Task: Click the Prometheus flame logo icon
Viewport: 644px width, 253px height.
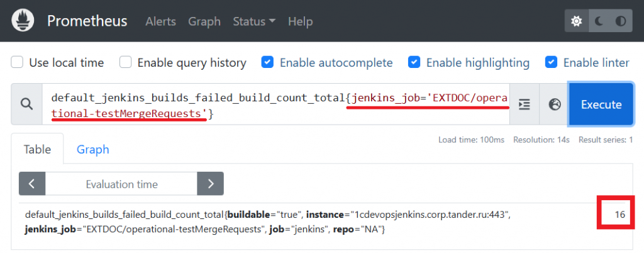Action: click(24, 21)
